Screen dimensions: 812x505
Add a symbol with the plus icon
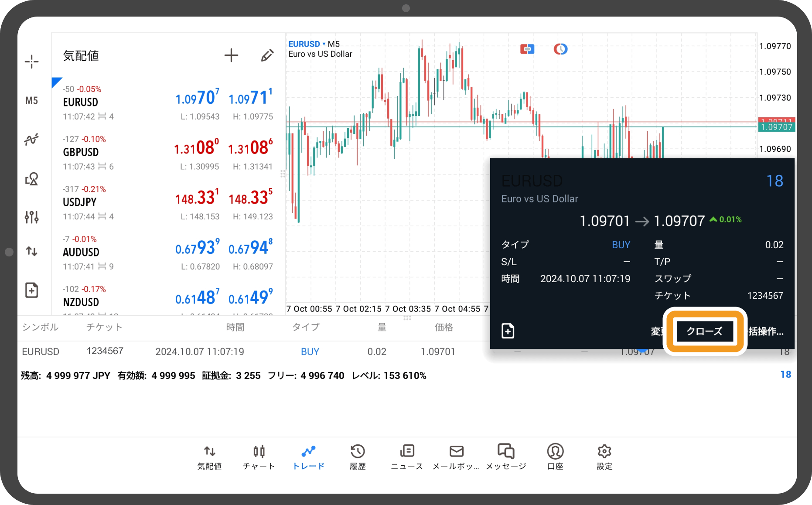231,55
